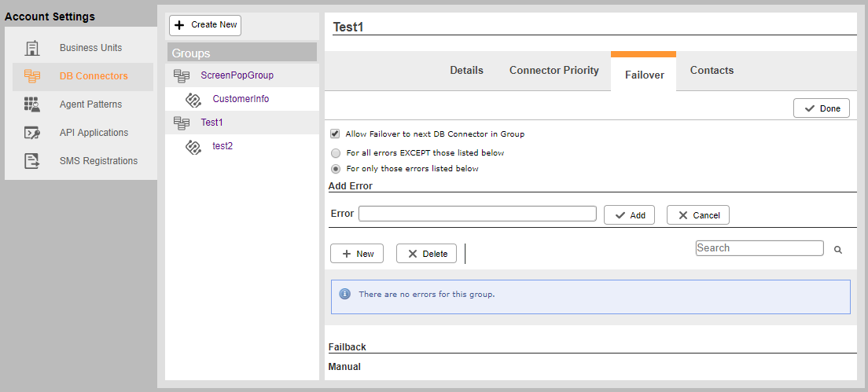The image size is (868, 392).
Task: Click the DB Connectors orange icon
Action: point(32,76)
